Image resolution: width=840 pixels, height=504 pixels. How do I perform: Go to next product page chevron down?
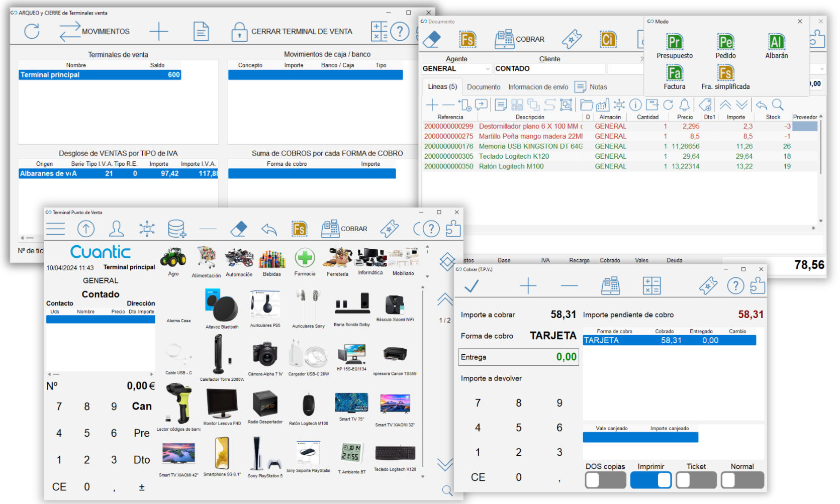click(445, 464)
